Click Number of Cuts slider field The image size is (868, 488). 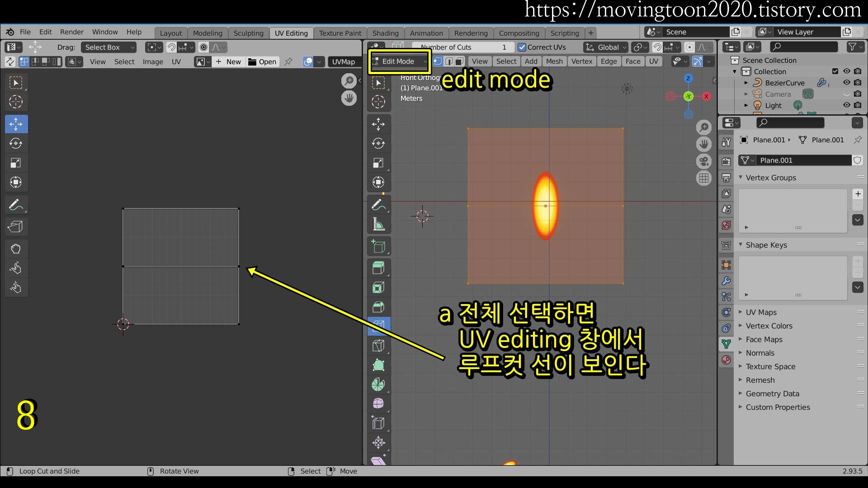click(x=463, y=47)
